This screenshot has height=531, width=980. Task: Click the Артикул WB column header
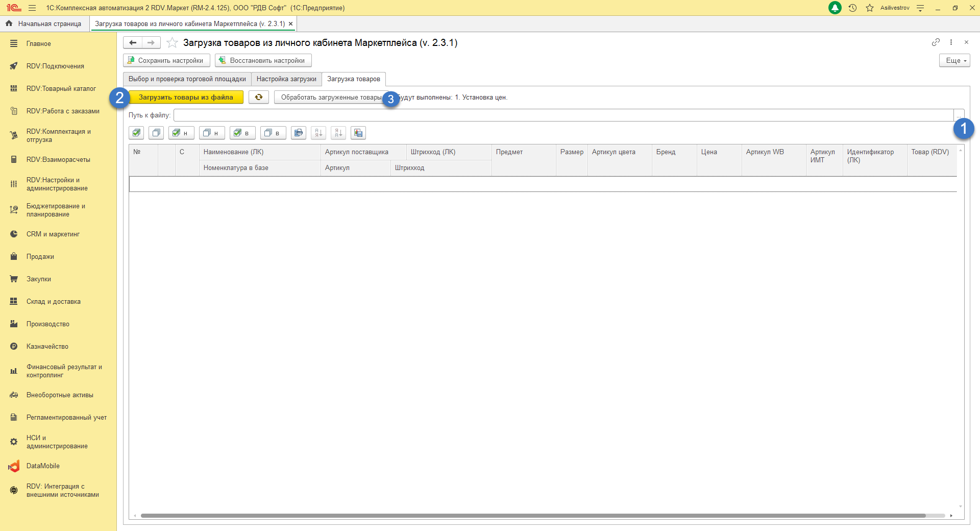pos(774,160)
